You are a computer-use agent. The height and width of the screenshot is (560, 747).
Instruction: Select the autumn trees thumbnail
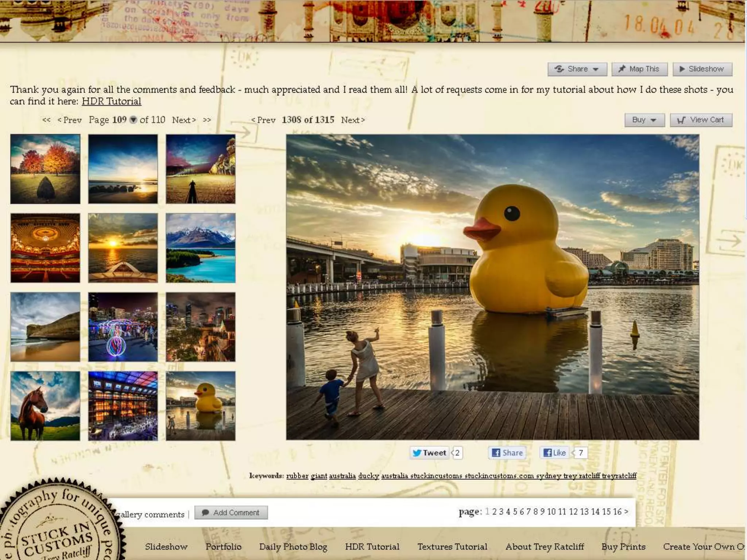point(45,169)
